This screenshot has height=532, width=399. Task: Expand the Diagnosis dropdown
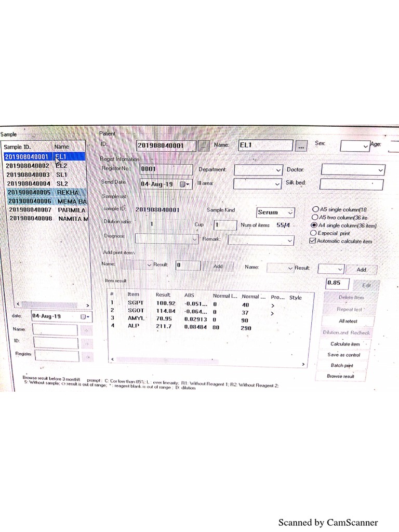coord(194,239)
